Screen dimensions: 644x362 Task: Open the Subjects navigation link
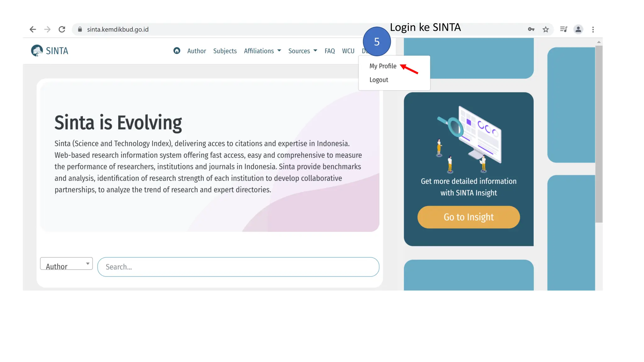[x=225, y=51]
